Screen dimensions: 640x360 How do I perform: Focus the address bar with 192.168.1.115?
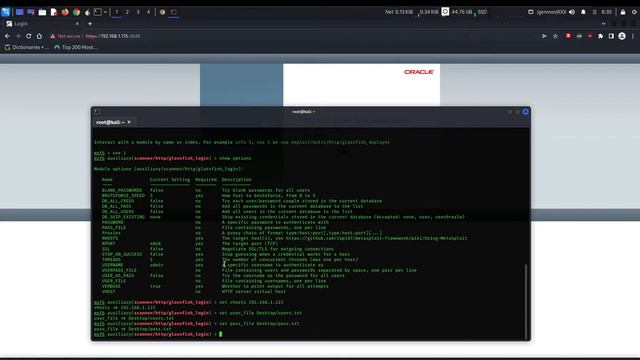(112, 36)
